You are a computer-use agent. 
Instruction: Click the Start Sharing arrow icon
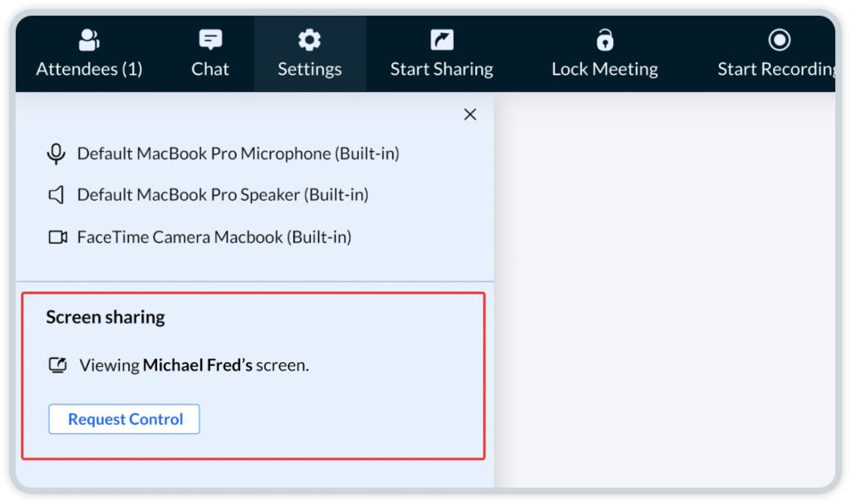tap(442, 40)
